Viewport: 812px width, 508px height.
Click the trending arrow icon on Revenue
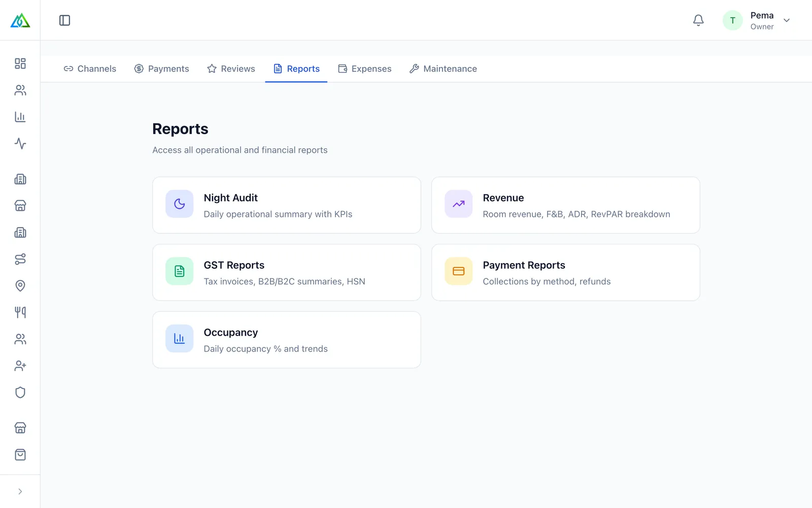point(458,204)
